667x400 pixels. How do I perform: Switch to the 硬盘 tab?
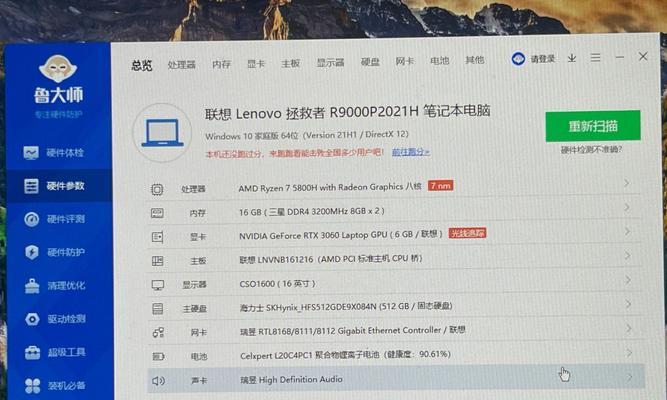click(x=370, y=62)
